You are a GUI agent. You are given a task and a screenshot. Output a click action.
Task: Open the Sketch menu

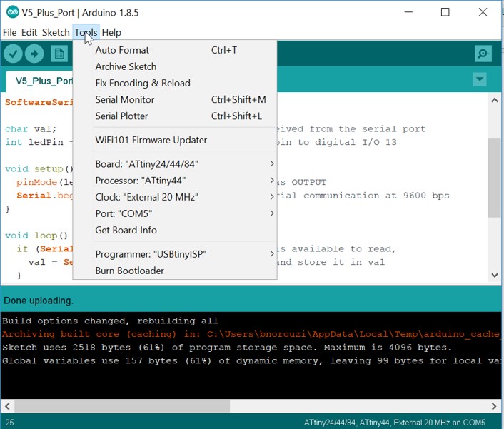tap(56, 32)
